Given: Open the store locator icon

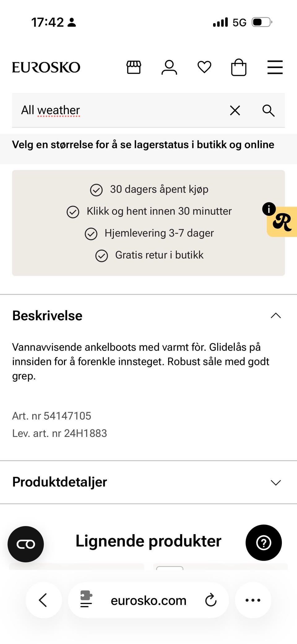Looking at the screenshot, I should 133,67.
